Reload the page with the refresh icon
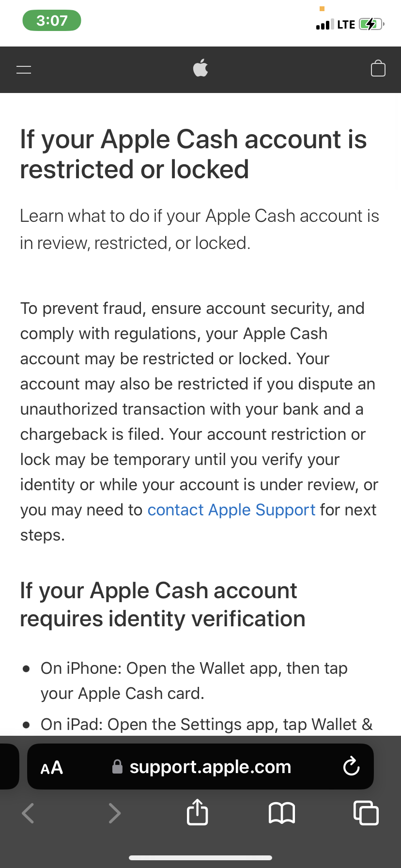This screenshot has height=868, width=401. [x=351, y=766]
